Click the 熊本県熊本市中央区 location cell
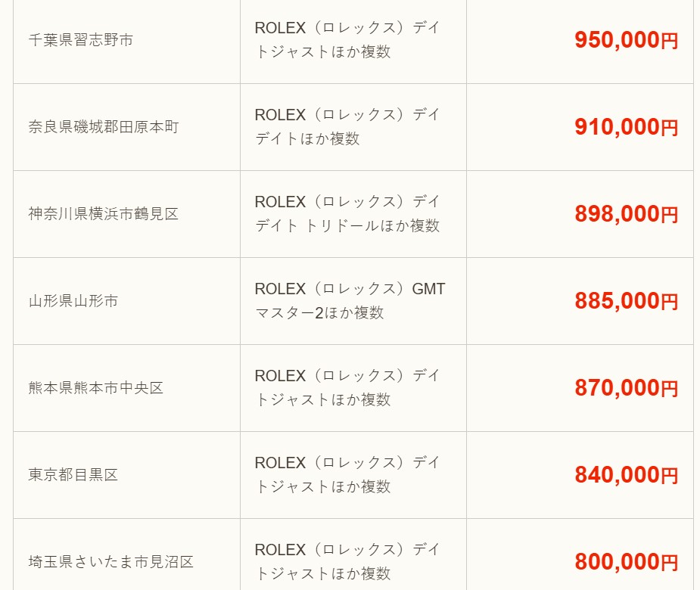This screenshot has width=700, height=590. point(127,388)
